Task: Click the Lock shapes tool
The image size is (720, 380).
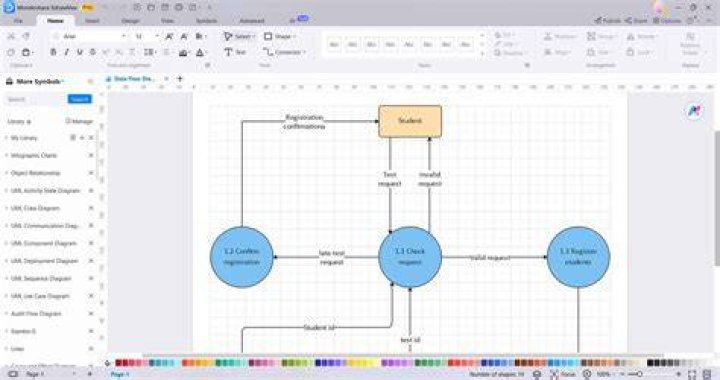Action: point(639,52)
